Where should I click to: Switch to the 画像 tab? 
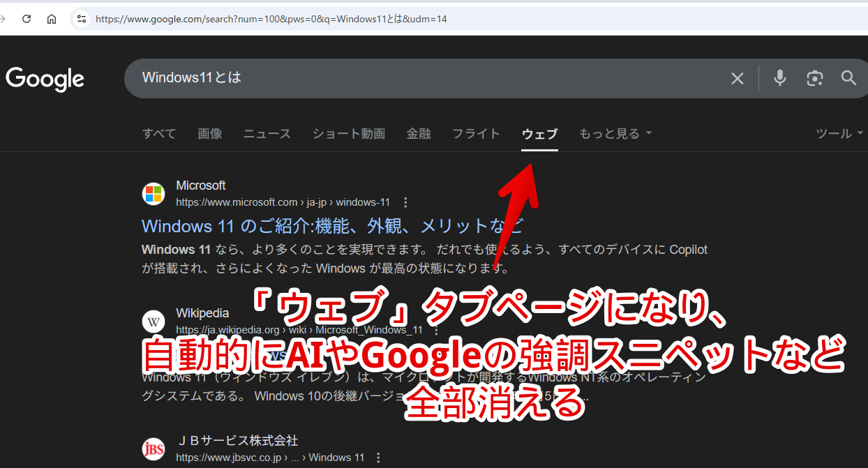(x=210, y=133)
